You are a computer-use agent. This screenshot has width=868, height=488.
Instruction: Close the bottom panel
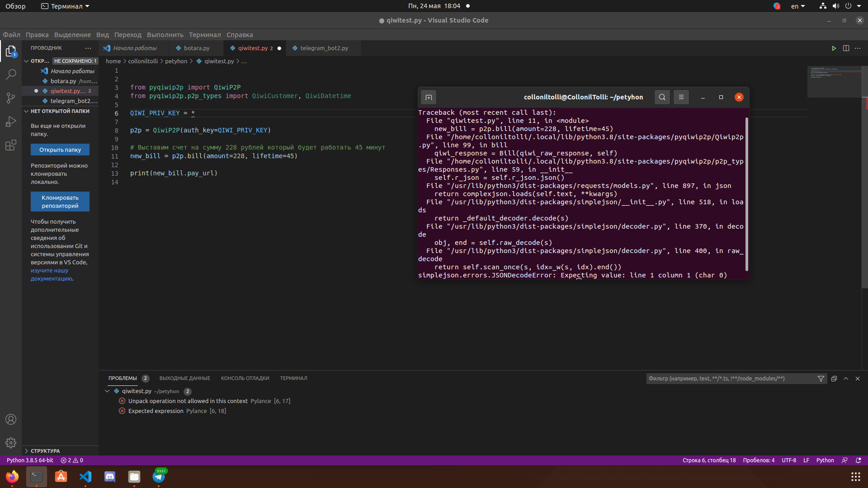pos(858,379)
